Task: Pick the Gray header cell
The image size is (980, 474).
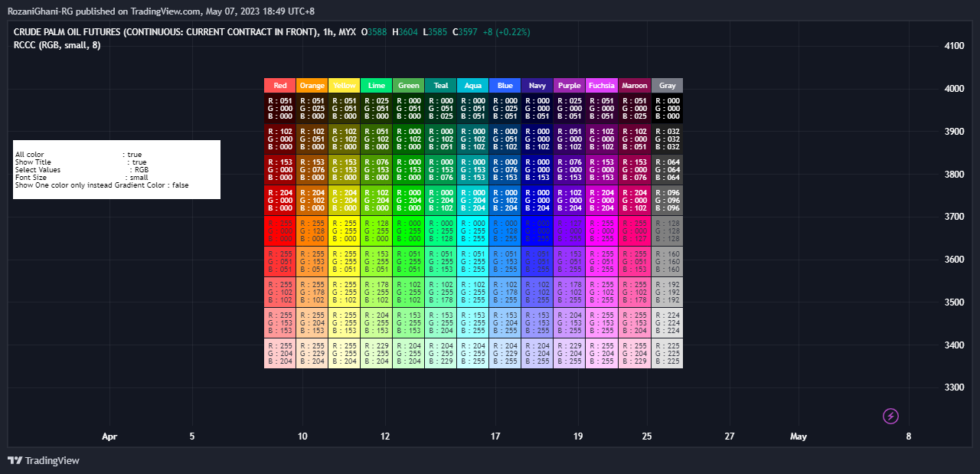Action: [667, 86]
